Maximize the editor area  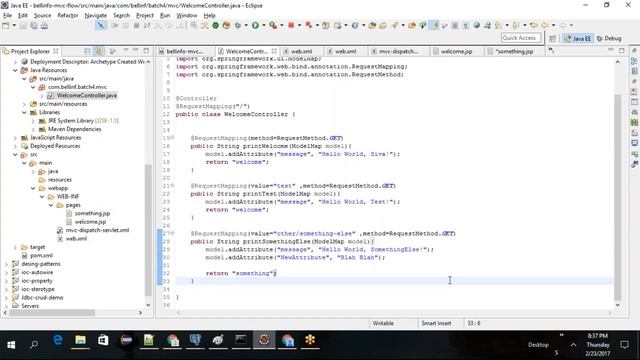tap(622, 51)
